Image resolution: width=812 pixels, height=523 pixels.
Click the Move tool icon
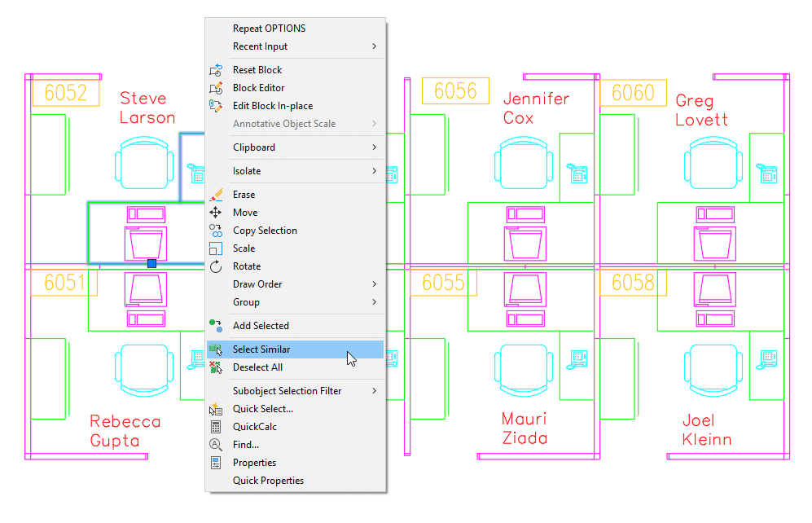click(x=214, y=212)
